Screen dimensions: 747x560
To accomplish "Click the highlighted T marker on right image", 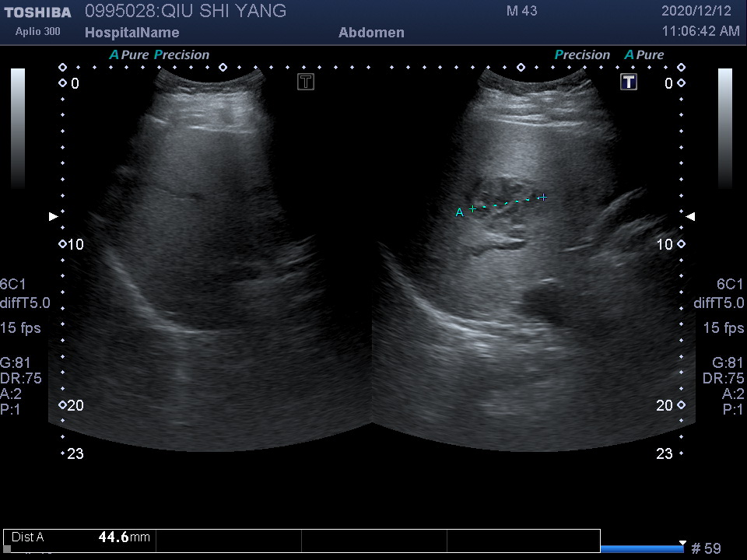I will [x=629, y=82].
